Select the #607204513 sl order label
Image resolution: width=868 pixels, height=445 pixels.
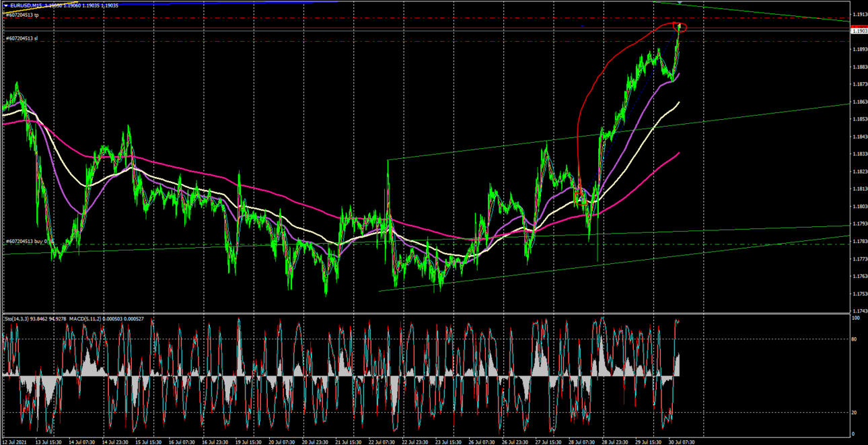pos(22,38)
